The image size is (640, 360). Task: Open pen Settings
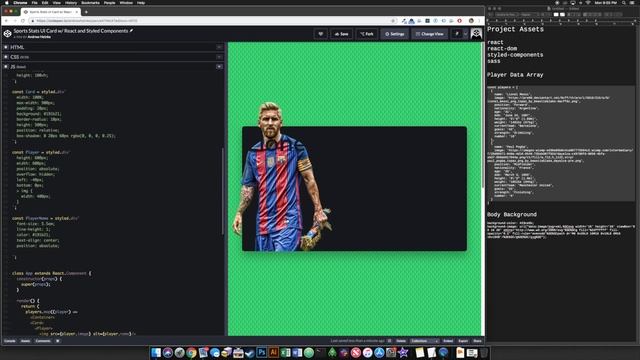[x=395, y=34]
